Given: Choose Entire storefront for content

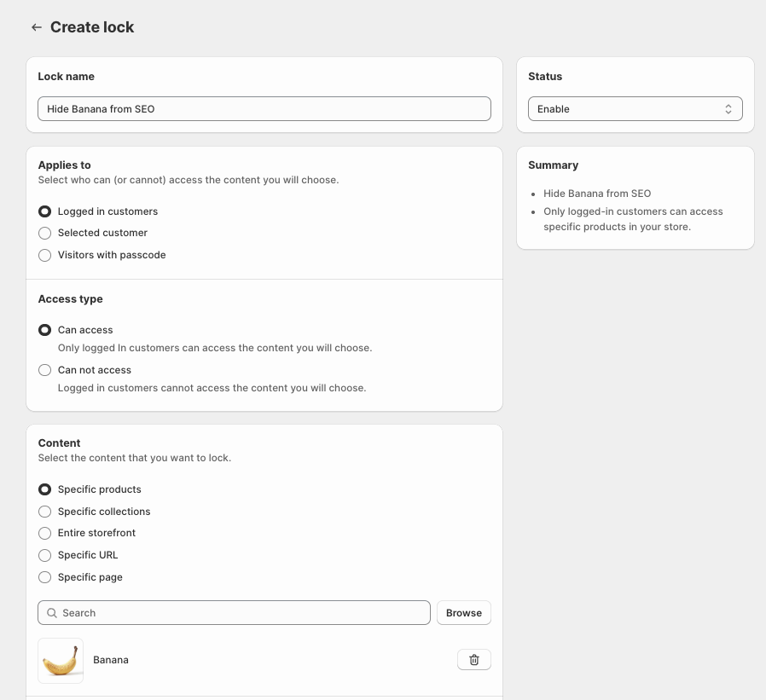Looking at the screenshot, I should pyautogui.click(x=44, y=533).
